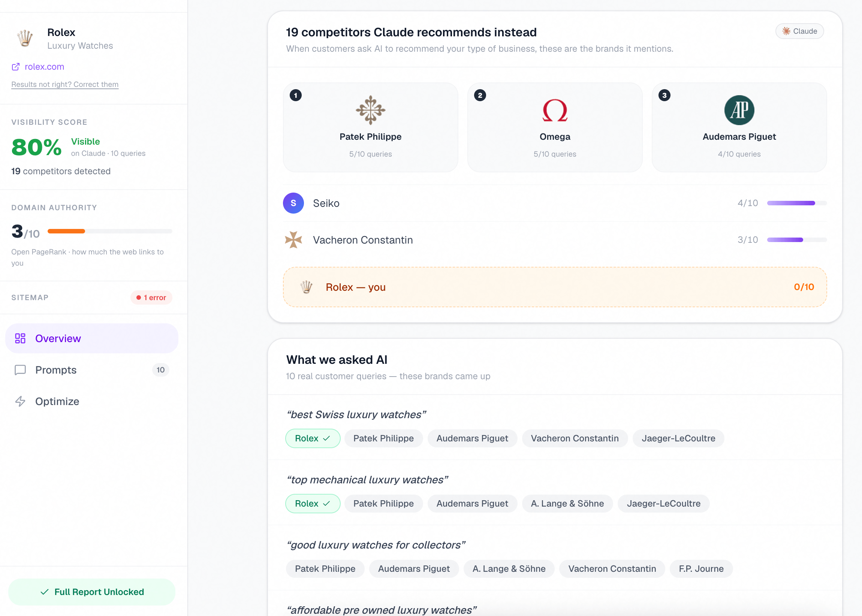Click the 'good luxury watches for collectors' query
862x616 pixels.
coord(376,545)
